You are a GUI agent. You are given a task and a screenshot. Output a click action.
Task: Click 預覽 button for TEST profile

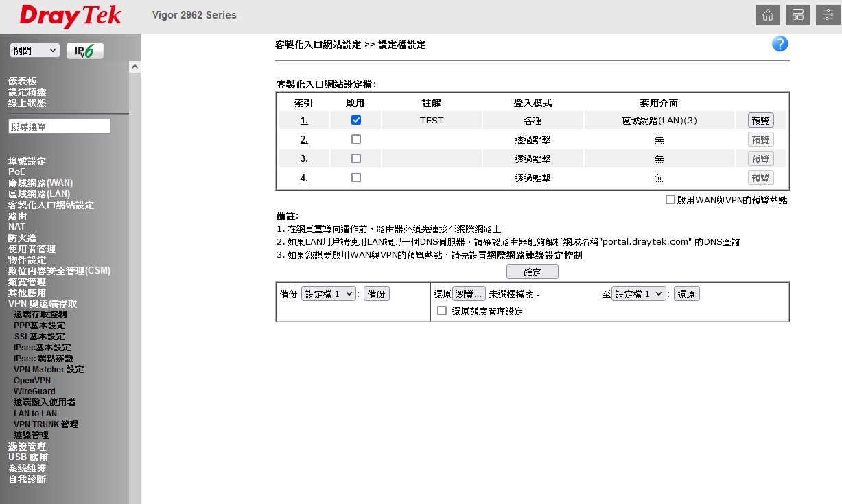[760, 121]
